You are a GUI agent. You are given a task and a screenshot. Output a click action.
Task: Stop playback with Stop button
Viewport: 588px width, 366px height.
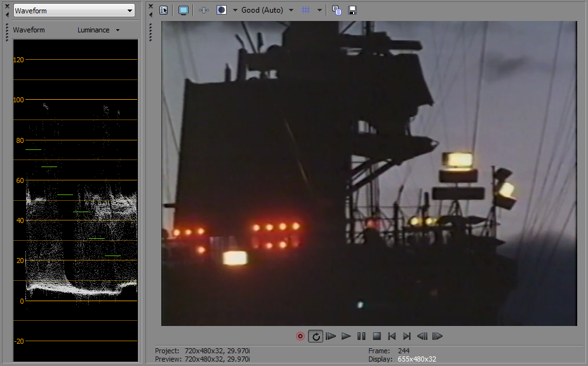click(377, 336)
